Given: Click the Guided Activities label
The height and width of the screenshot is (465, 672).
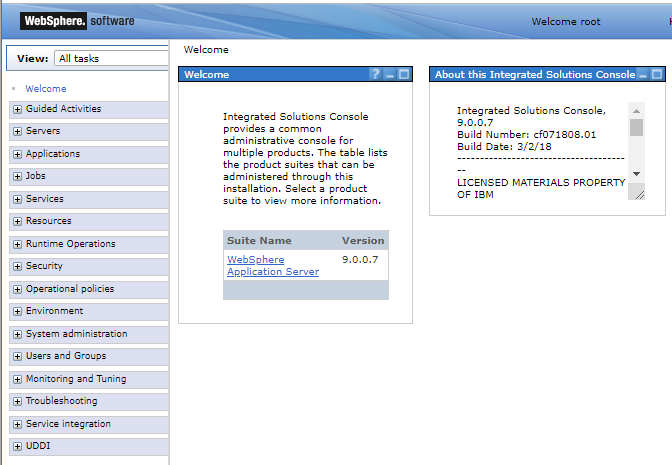Looking at the screenshot, I should pyautogui.click(x=63, y=109).
